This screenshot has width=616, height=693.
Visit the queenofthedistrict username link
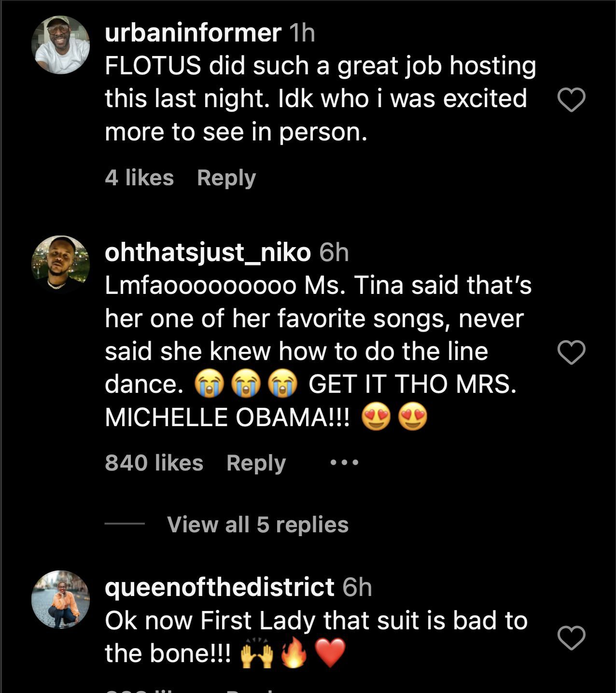pyautogui.click(x=219, y=587)
